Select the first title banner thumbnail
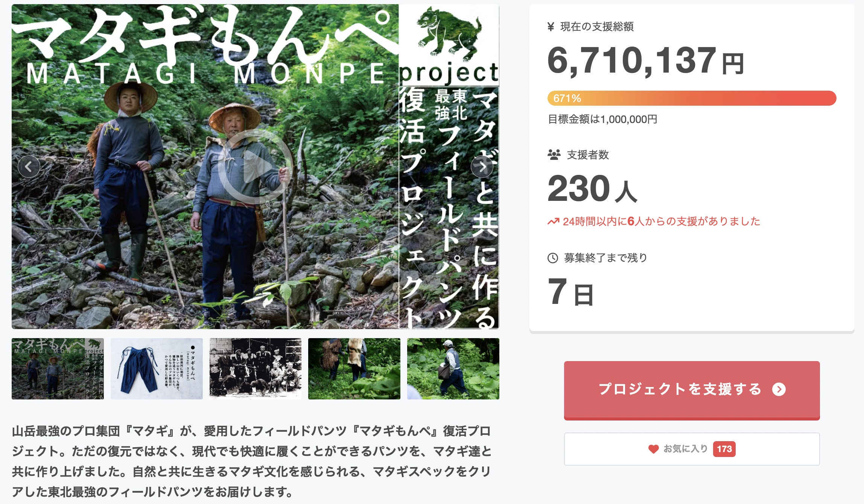 pos(58,369)
